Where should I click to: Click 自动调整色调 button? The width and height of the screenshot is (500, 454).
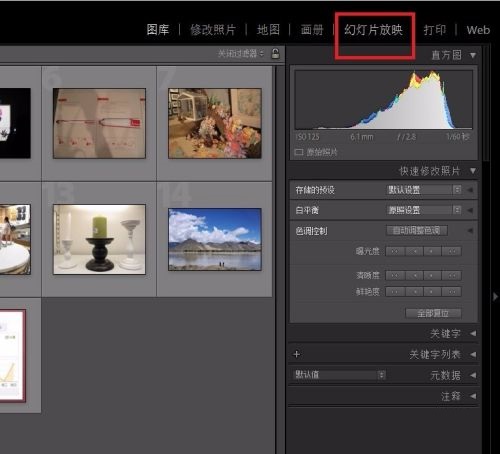pyautogui.click(x=417, y=231)
